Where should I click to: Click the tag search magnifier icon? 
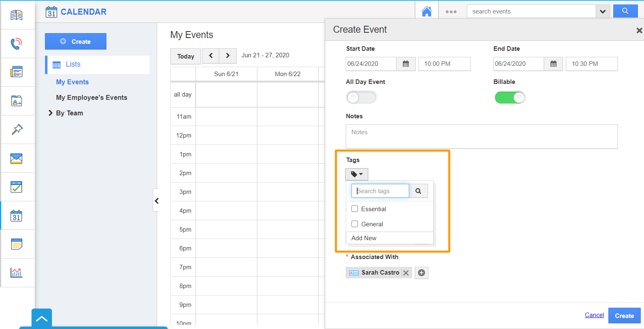tap(418, 191)
